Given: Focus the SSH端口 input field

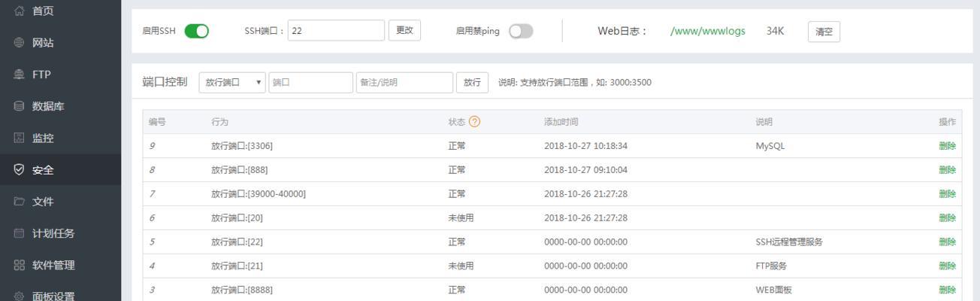Looking at the screenshot, I should [336, 30].
